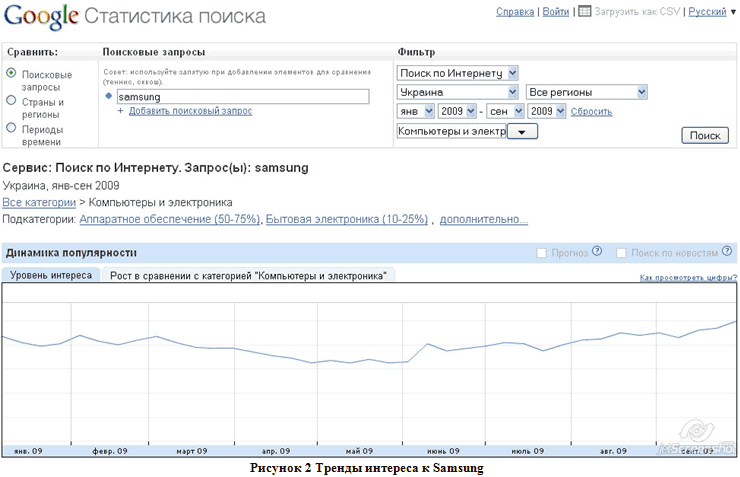Click the февр. 09 axis label
The height and width of the screenshot is (477, 740).
click(x=109, y=451)
